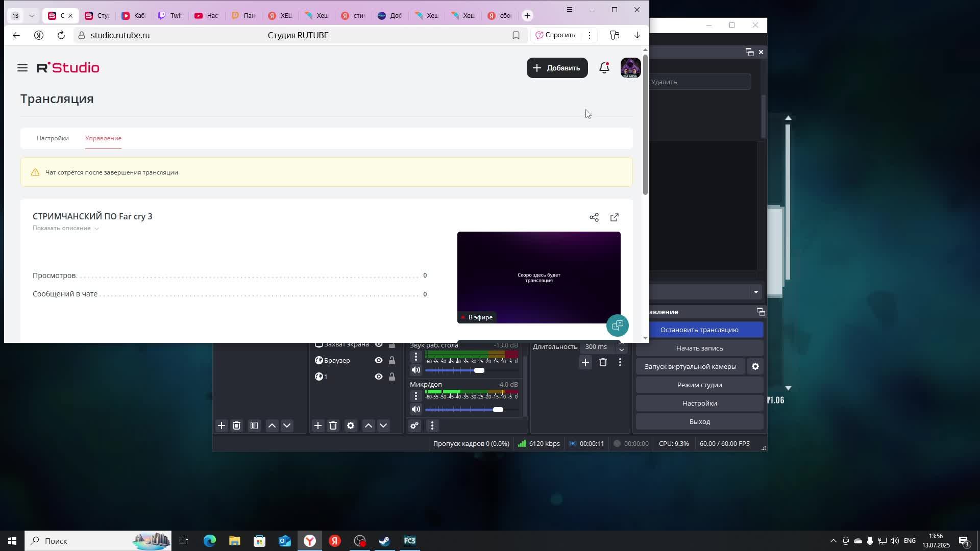Open the YouTube Нас browser tab

pyautogui.click(x=207, y=15)
